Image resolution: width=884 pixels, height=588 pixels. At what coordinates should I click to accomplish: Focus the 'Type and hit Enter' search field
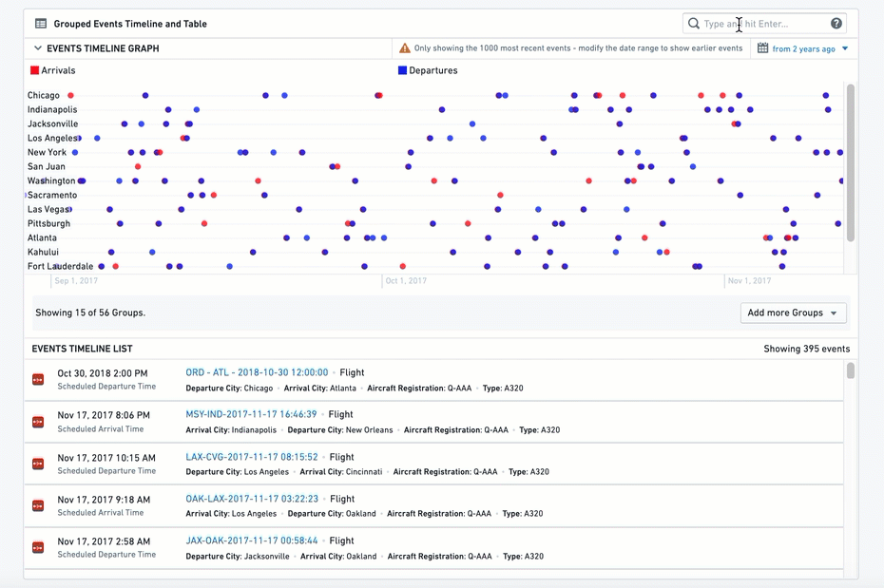pyautogui.click(x=764, y=24)
